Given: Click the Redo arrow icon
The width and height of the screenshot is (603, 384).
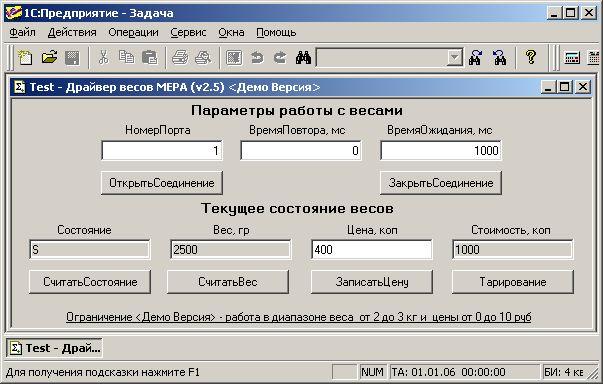Looking at the screenshot, I should click(x=280, y=58).
